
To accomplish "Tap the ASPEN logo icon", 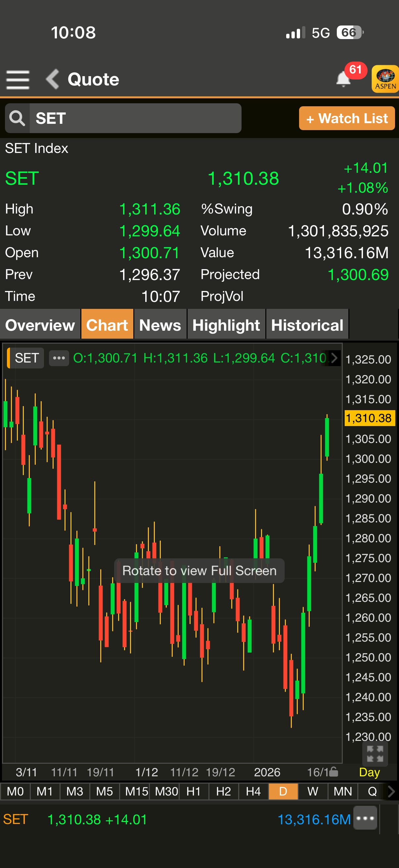I will 385,79.
